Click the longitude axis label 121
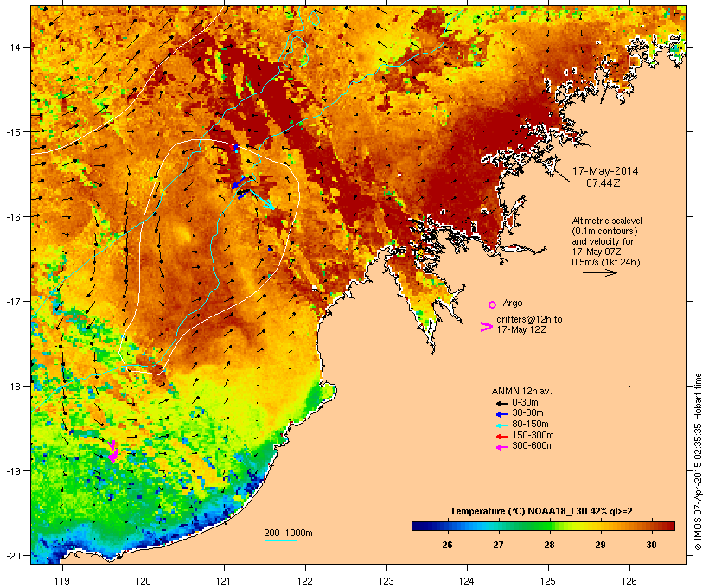This screenshot has width=709, height=588. [224, 581]
